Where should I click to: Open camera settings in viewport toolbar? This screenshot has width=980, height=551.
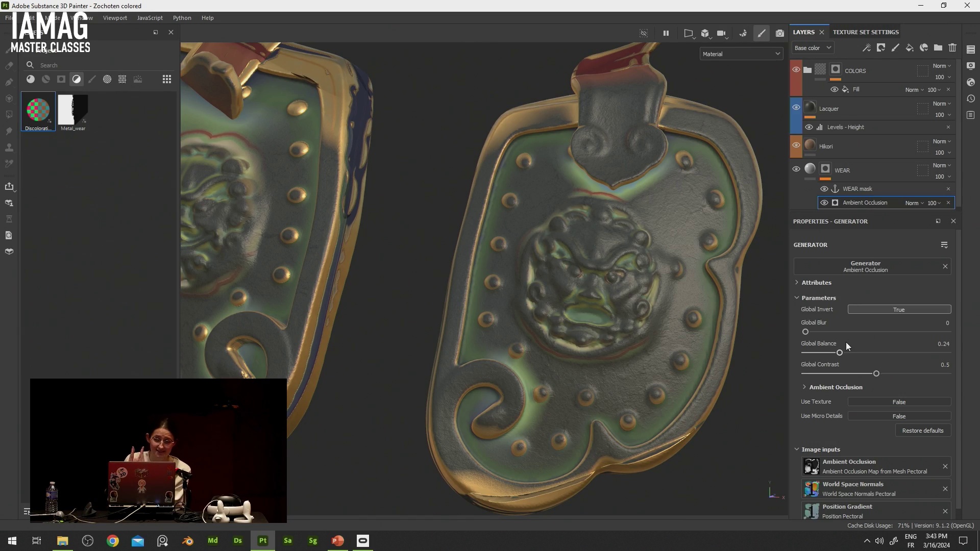click(x=722, y=33)
